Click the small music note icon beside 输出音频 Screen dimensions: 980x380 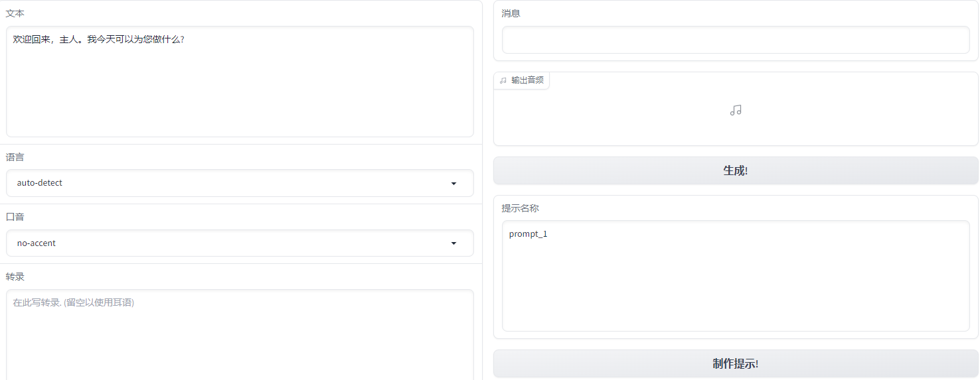(503, 80)
